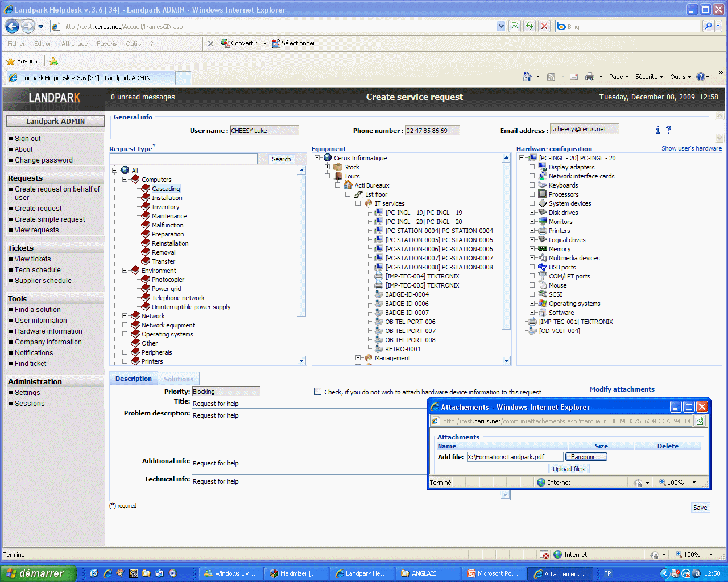Viewport: 728px width, 582px height.
Task: Open Create simple request link in sidebar
Action: (50, 219)
